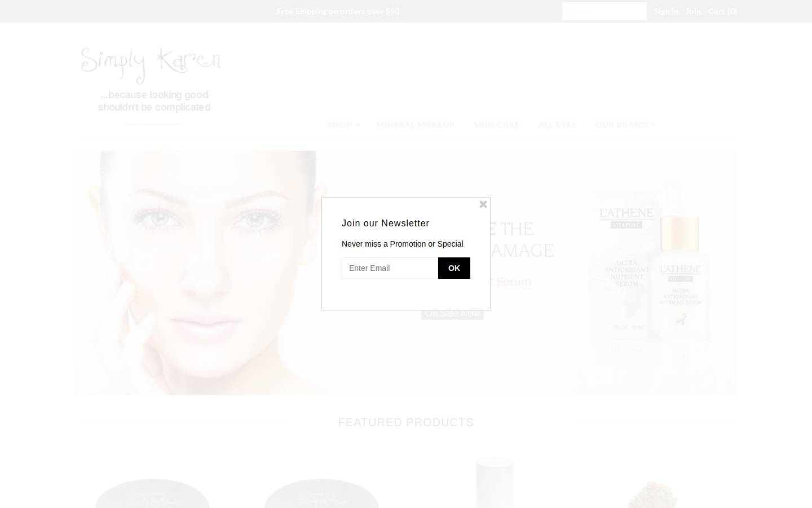Open the Join account link
The height and width of the screenshot is (508, 812).
click(693, 11)
